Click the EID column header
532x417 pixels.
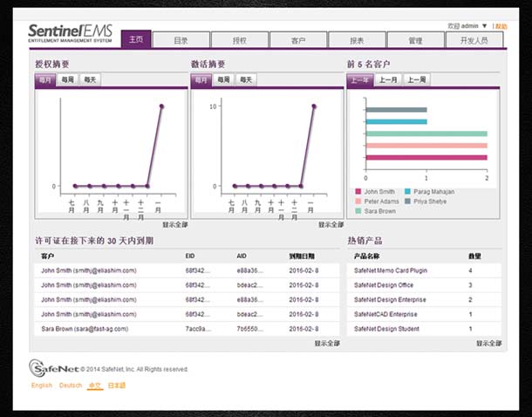(x=190, y=256)
